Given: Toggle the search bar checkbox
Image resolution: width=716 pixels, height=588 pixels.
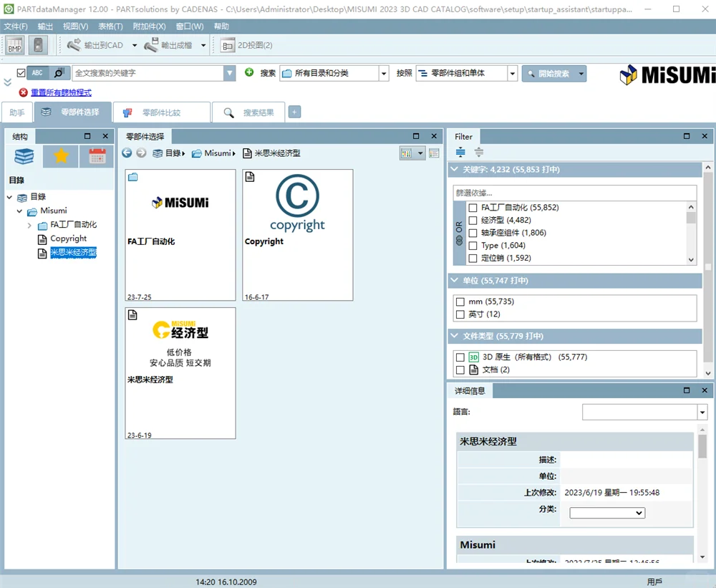Looking at the screenshot, I should coord(21,72).
